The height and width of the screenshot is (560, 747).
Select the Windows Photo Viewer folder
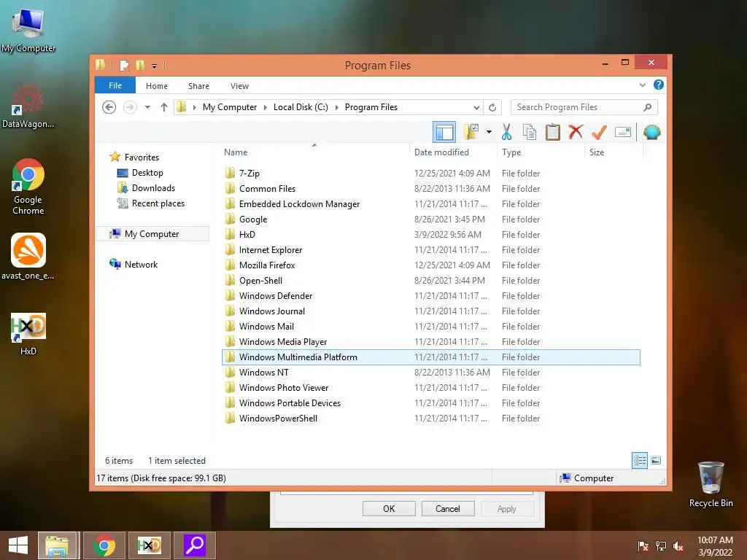pyautogui.click(x=431, y=388)
